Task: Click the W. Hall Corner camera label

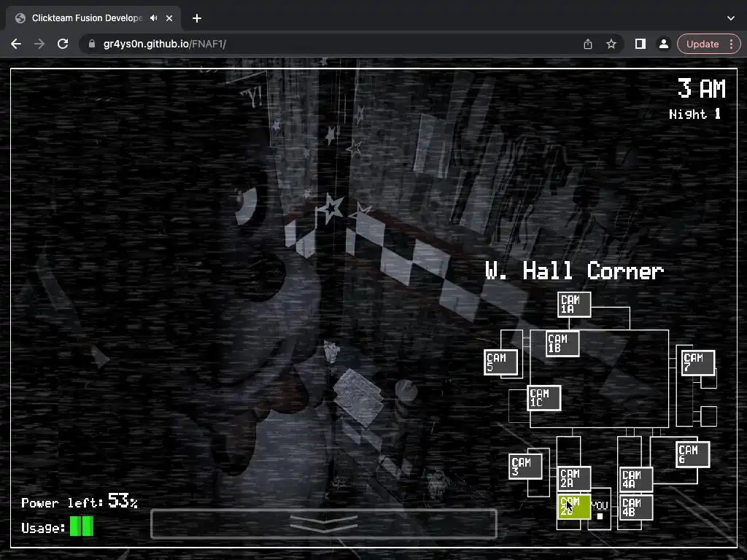Action: click(574, 271)
